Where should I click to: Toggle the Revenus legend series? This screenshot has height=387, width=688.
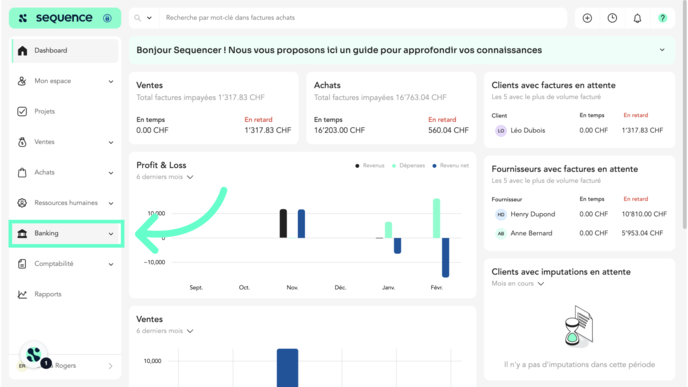(x=369, y=165)
